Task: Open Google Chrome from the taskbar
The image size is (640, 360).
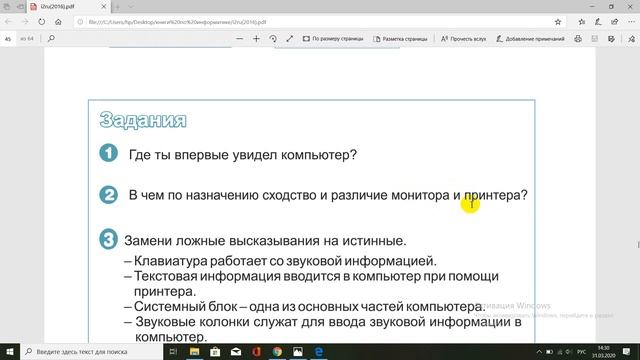Action: coord(277,351)
